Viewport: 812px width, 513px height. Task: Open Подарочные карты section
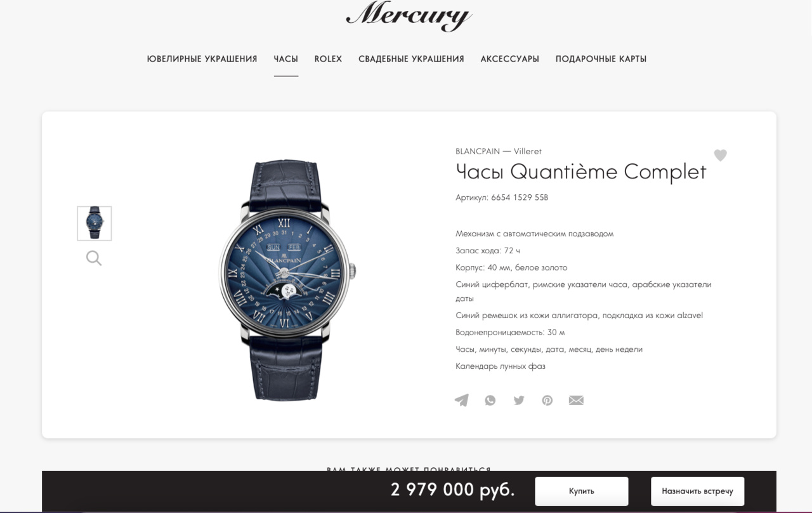(601, 59)
